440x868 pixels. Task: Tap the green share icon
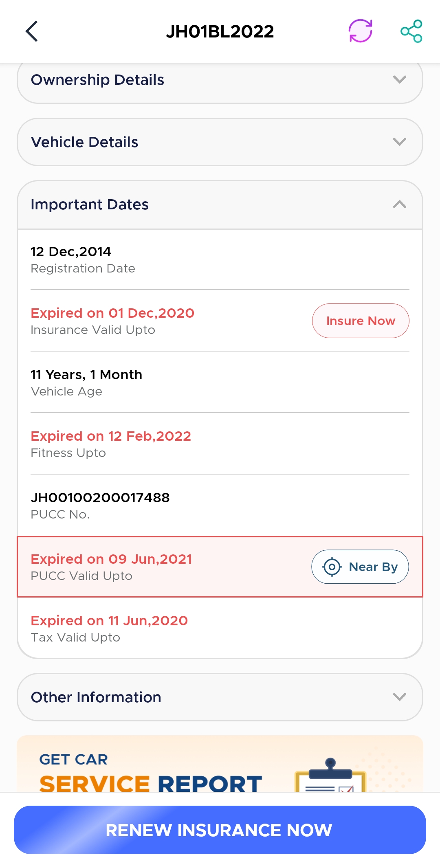pyautogui.click(x=411, y=31)
